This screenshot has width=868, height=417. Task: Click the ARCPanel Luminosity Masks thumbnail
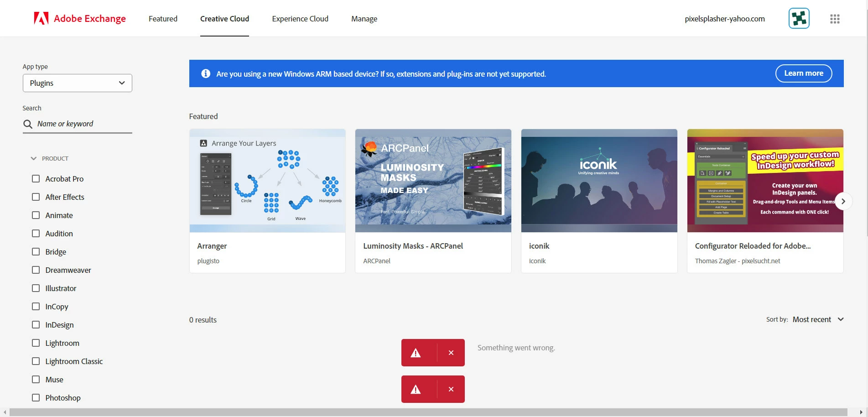[x=433, y=181]
